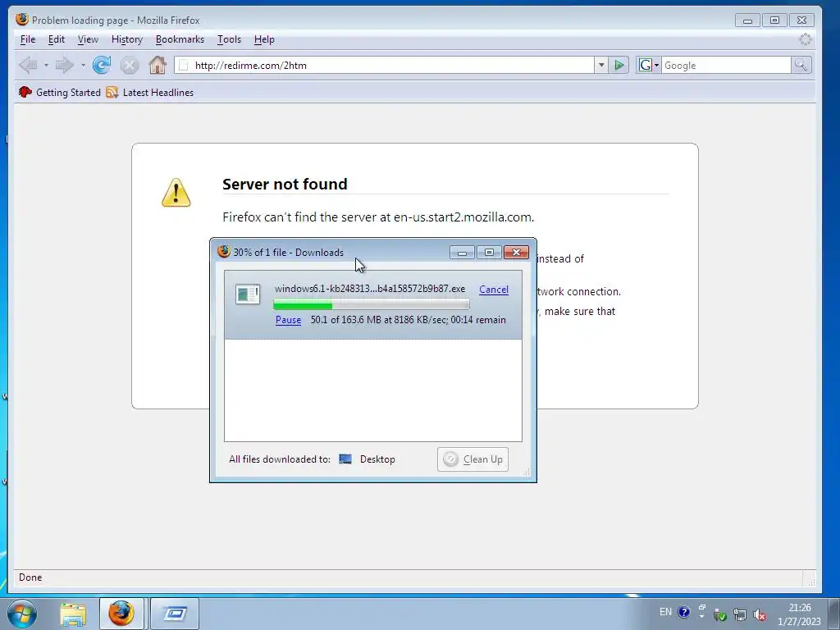Click the Google search box
Screen dimensions: 840x630
pyautogui.click(x=726, y=66)
